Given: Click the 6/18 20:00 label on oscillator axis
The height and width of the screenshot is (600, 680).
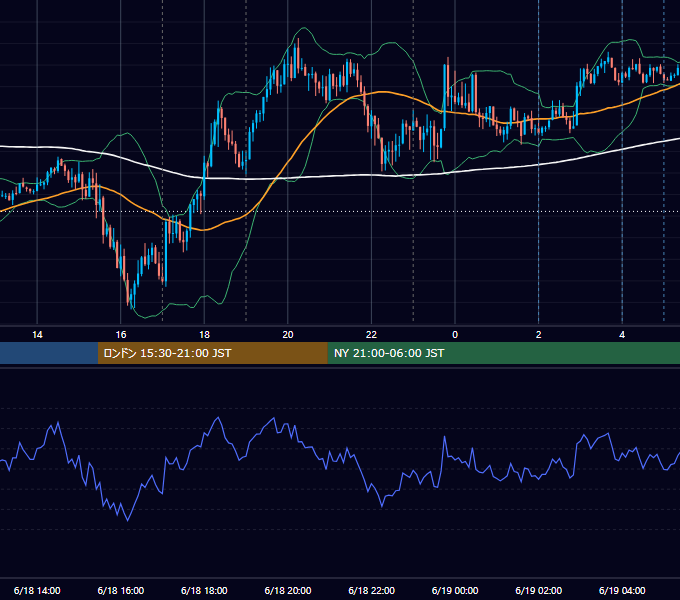Looking at the screenshot, I should [x=288, y=590].
